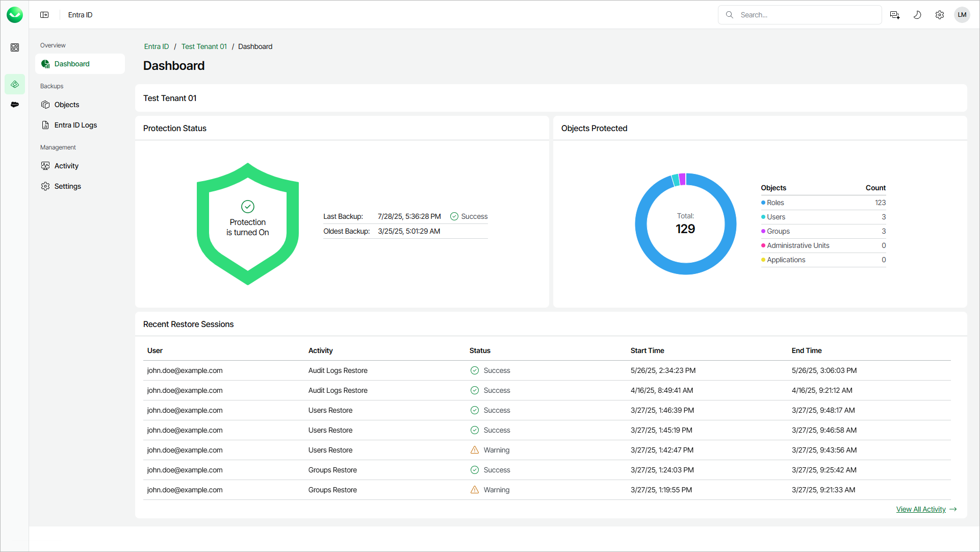Go to Entra ID Logs page

click(x=75, y=125)
